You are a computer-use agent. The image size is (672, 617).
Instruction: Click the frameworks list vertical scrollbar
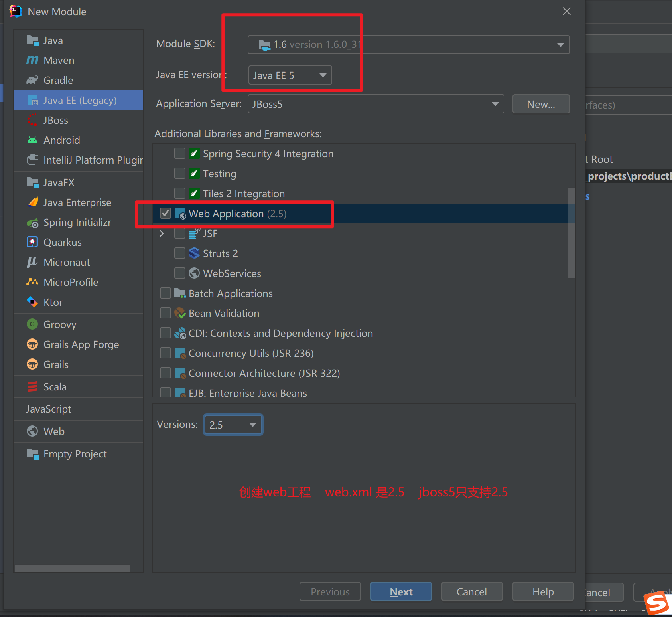571,233
